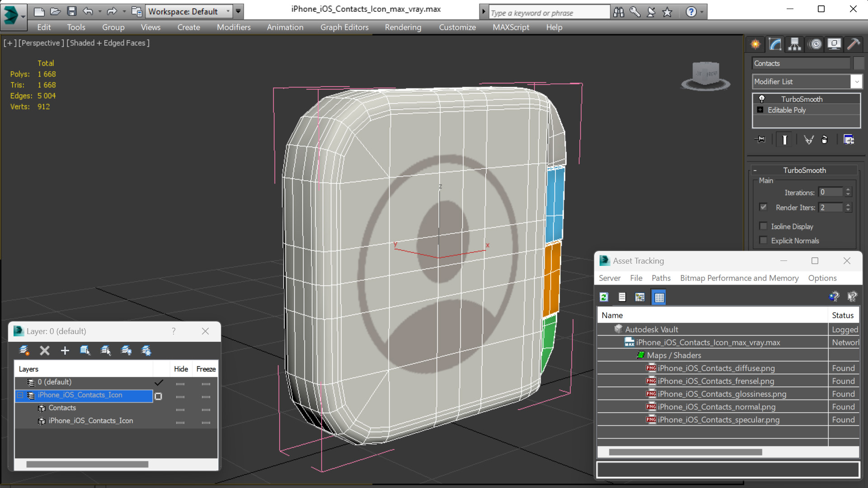
Task: Toggle the Render Iters checkbox
Action: tap(763, 207)
